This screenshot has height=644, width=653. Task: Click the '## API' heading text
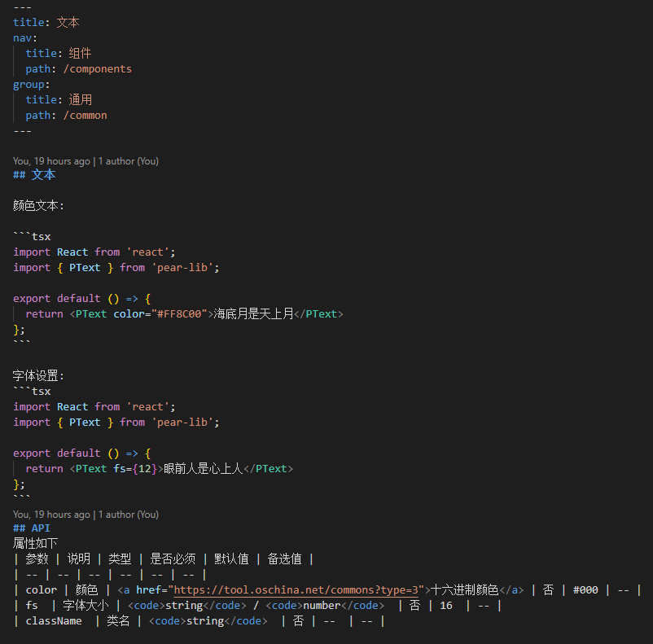[32, 528]
